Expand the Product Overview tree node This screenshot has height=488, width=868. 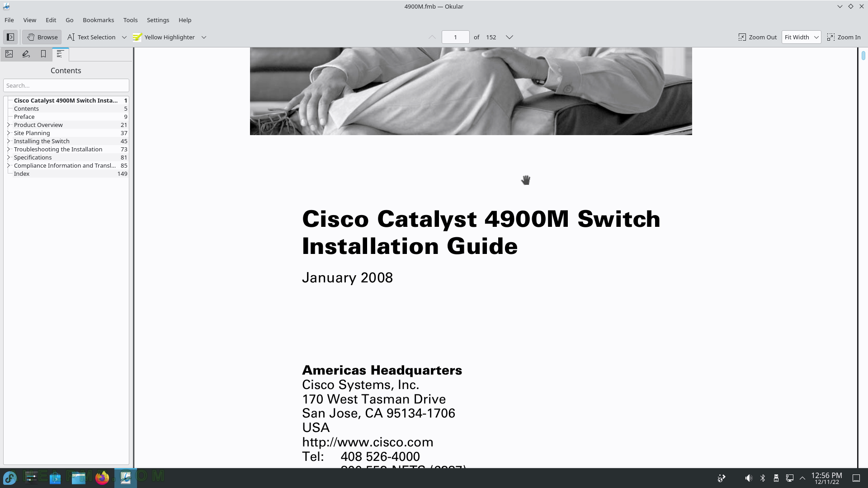[9, 125]
